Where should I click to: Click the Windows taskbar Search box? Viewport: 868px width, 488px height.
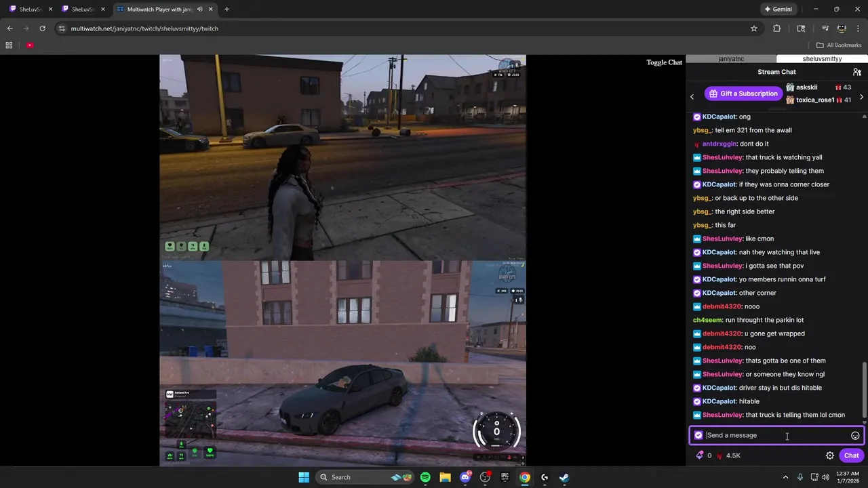pos(365,477)
